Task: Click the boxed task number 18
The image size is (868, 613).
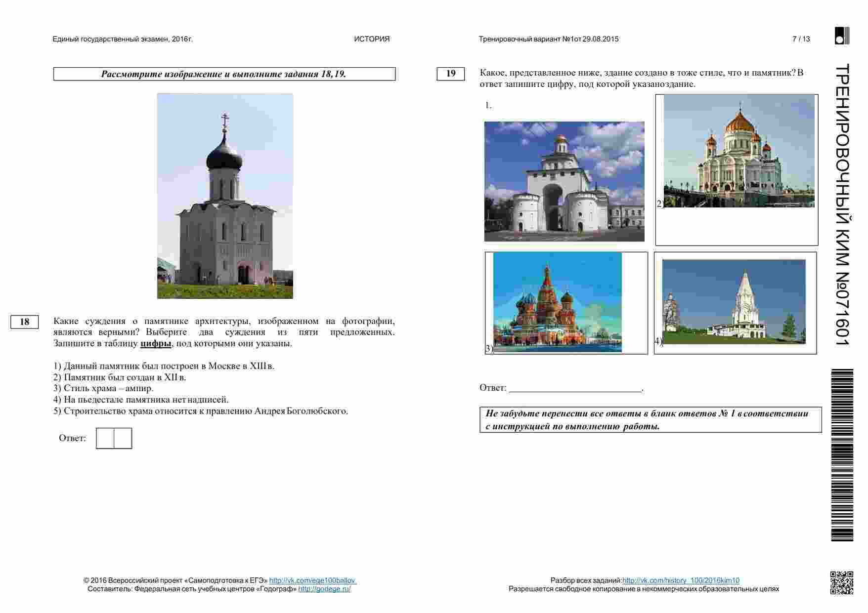Action: pyautogui.click(x=25, y=322)
